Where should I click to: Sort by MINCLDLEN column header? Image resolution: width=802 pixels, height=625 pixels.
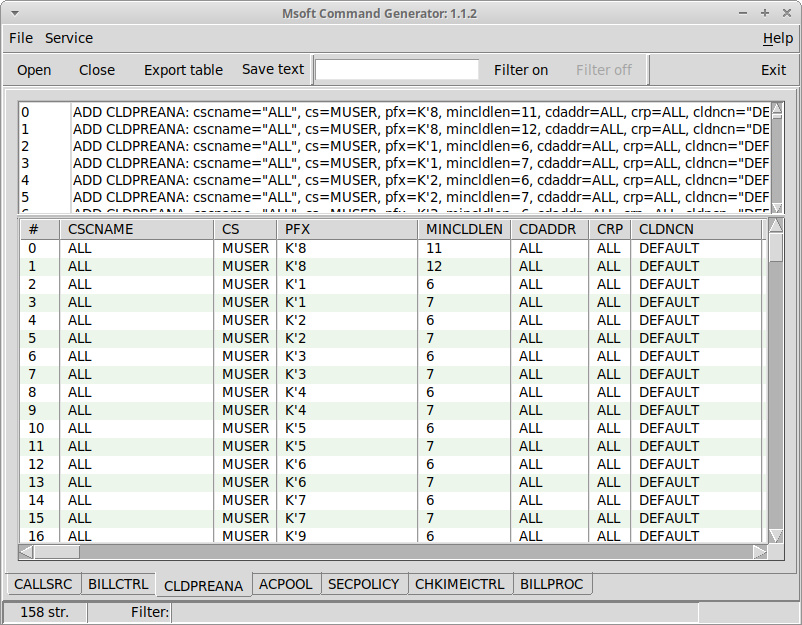tap(464, 229)
